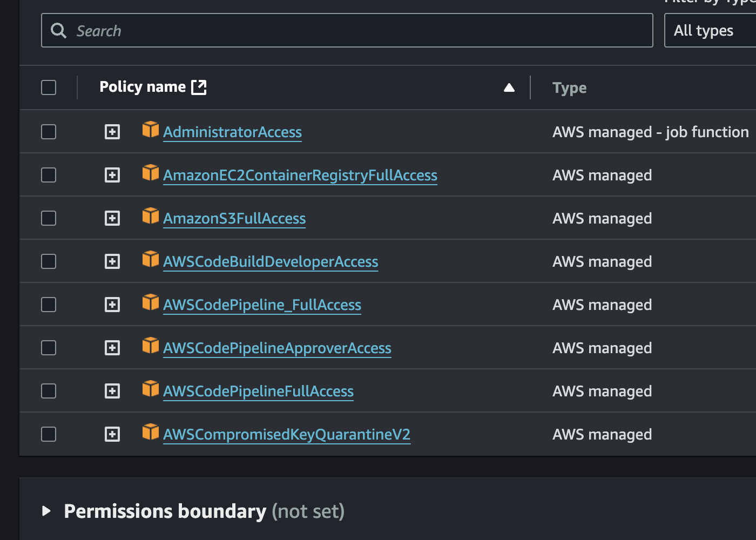The height and width of the screenshot is (540, 756).
Task: Click the policy icon beside AWSCodePipelineFullAccess
Action: [151, 389]
